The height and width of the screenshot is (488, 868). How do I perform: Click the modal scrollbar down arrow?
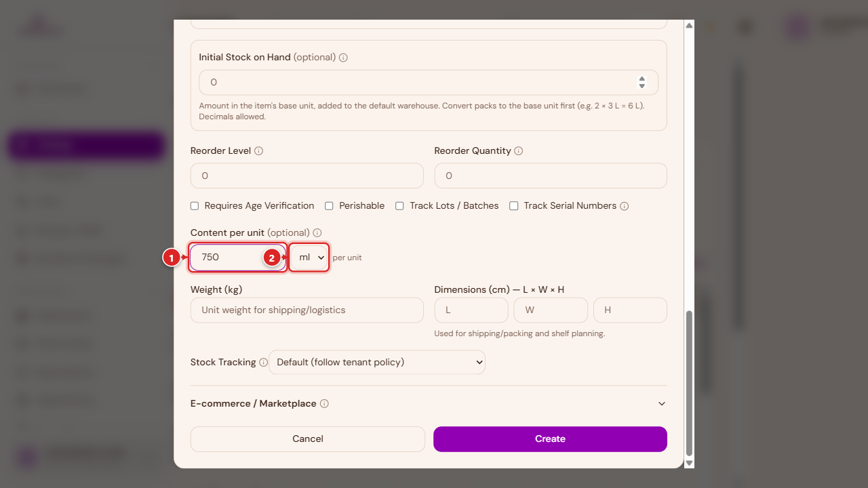point(690,464)
